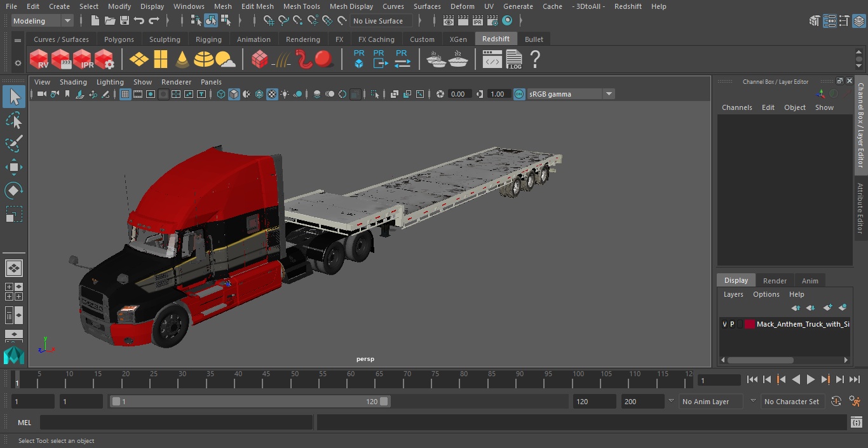Open the sRGB gamma view transform dropdown
The image size is (868, 448).
571,94
